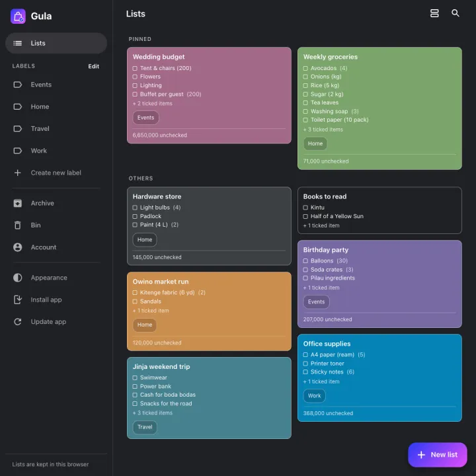The image size is (476, 476).
Task: Click the Bin trash can icon
Action: pyautogui.click(x=18, y=225)
